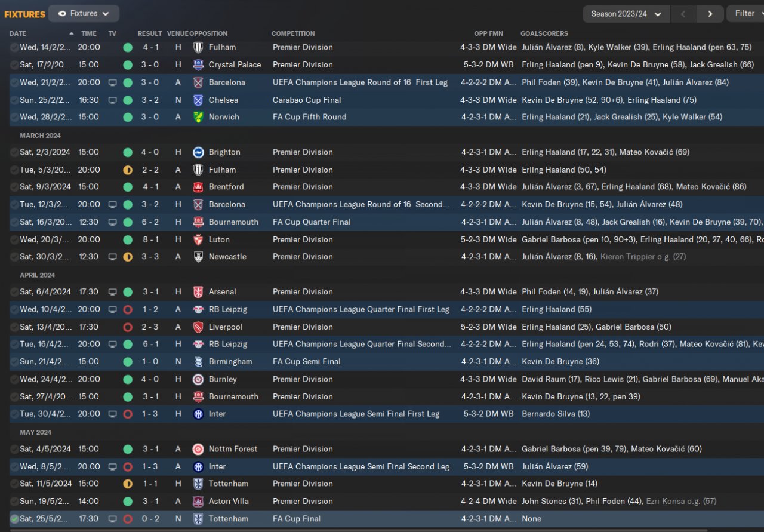
Task: Open the FA Cup Semi Final competition link
Action: click(307, 362)
